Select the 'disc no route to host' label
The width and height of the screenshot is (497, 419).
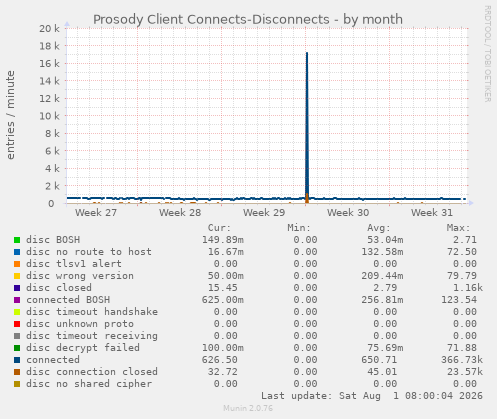pyautogui.click(x=89, y=252)
